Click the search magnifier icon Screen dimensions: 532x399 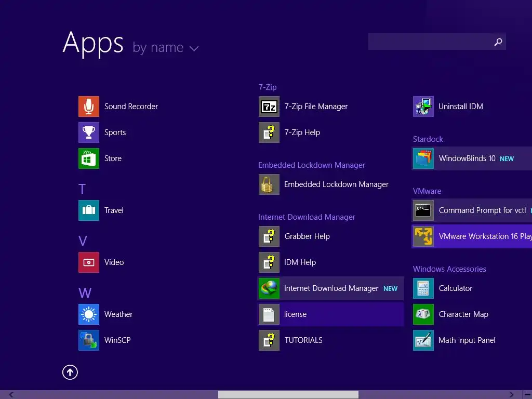pos(498,42)
